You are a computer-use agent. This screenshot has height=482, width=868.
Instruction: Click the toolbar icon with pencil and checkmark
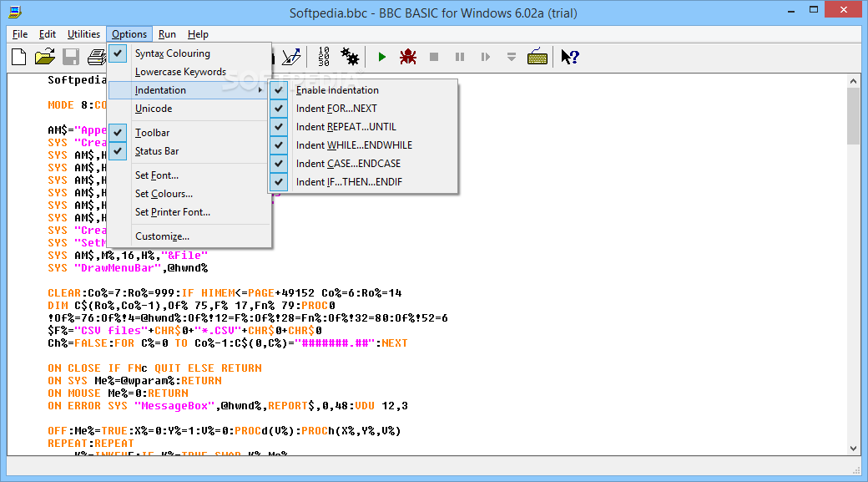point(292,57)
